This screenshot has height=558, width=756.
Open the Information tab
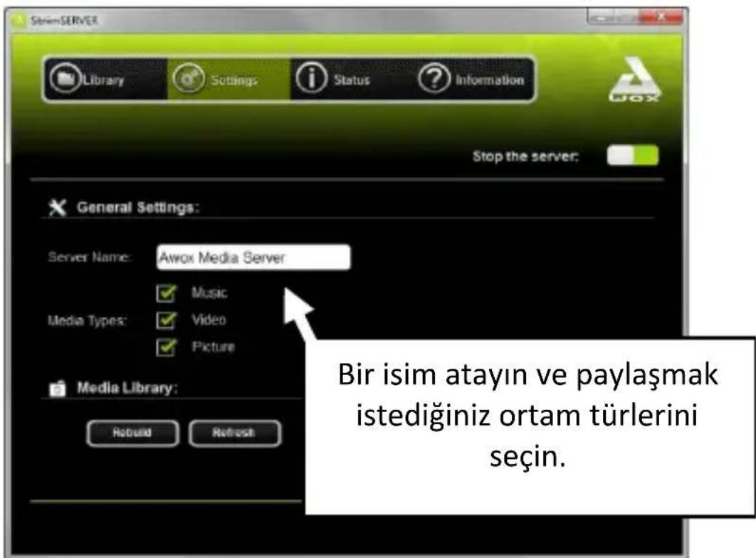[x=473, y=79]
